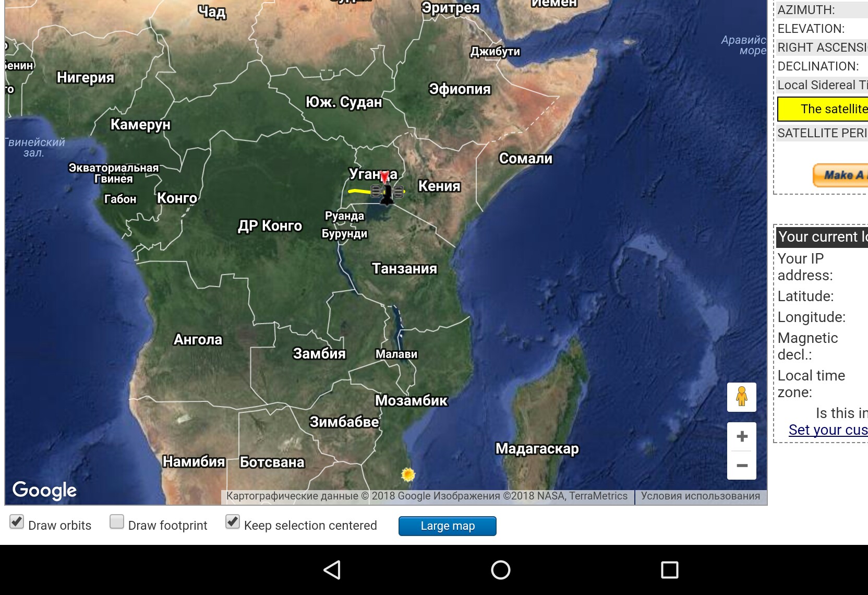Click the Magnetic decl. label

(x=807, y=346)
